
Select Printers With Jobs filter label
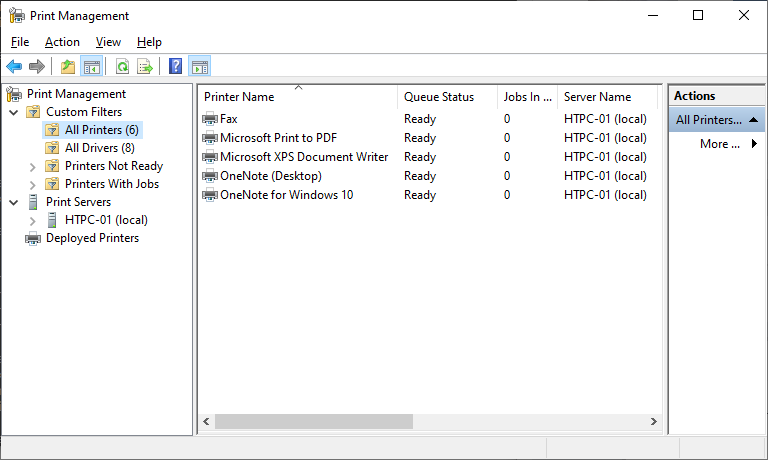pyautogui.click(x=112, y=184)
